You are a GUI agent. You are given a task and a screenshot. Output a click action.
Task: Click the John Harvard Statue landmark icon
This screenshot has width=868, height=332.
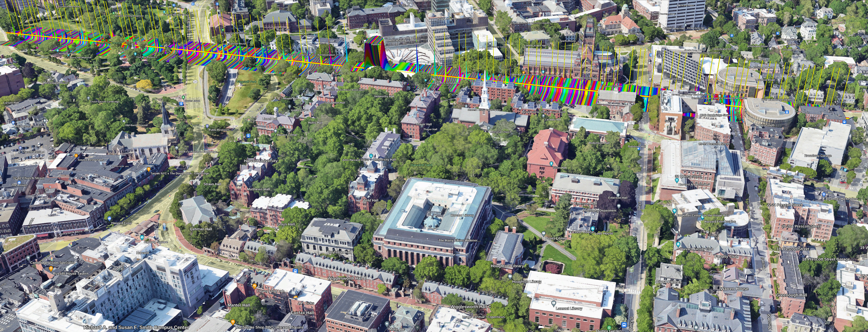(371, 156)
